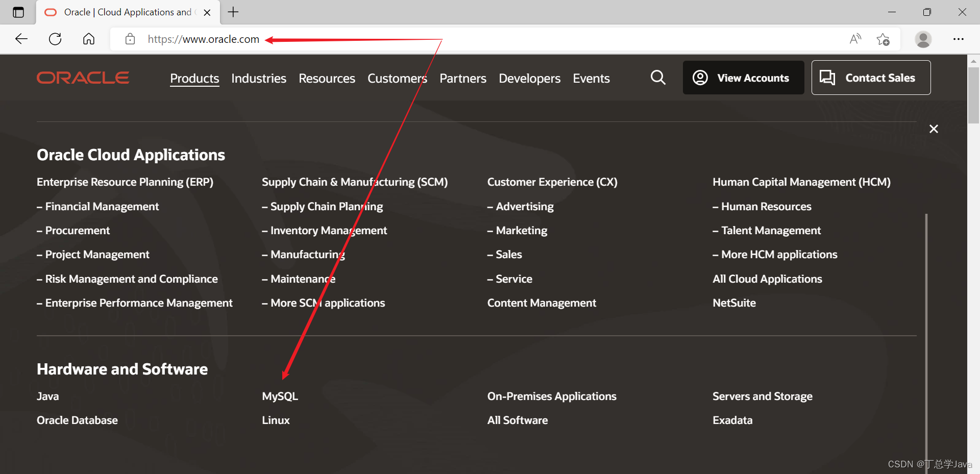Open the Service link
Image resolution: width=980 pixels, height=474 pixels.
[x=509, y=279]
